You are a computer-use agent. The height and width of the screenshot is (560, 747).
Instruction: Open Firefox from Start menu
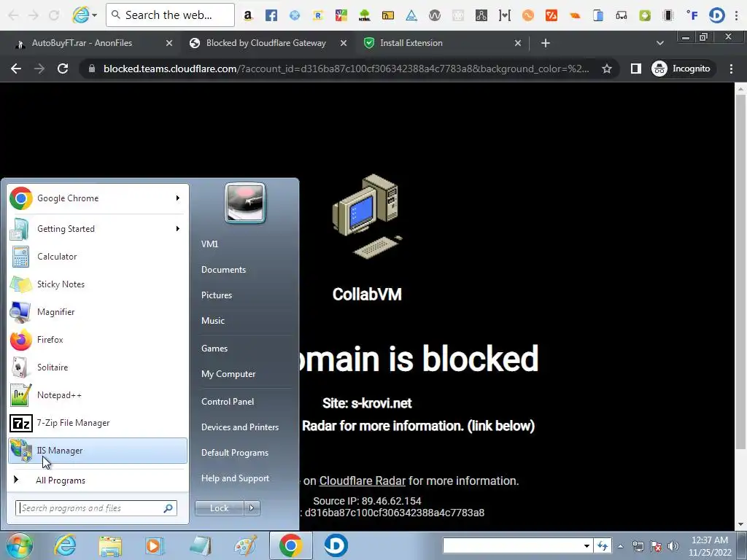click(x=98, y=340)
